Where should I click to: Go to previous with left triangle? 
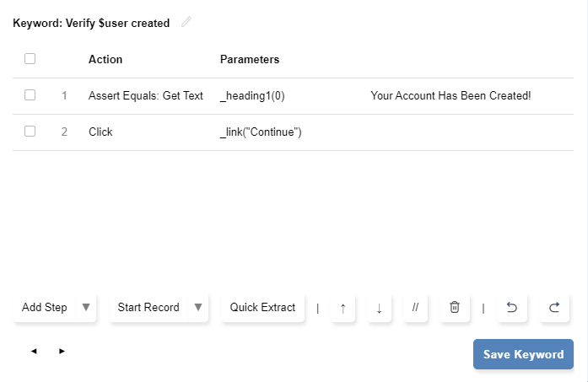(x=34, y=351)
